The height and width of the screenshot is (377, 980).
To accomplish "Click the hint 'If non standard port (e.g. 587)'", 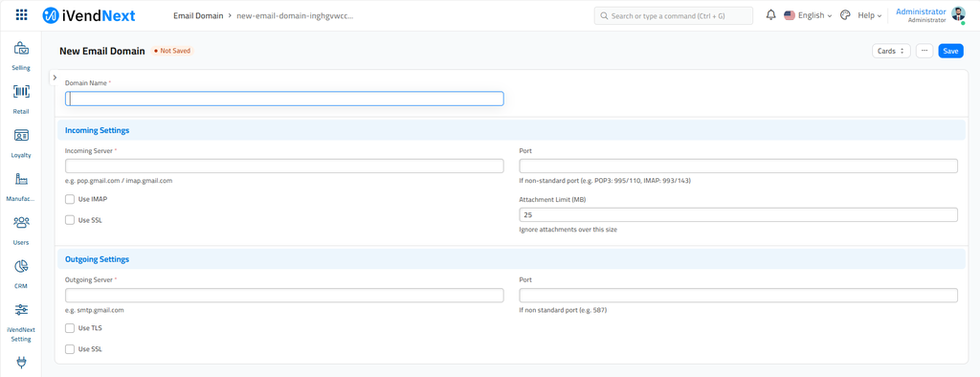I will pos(563,310).
